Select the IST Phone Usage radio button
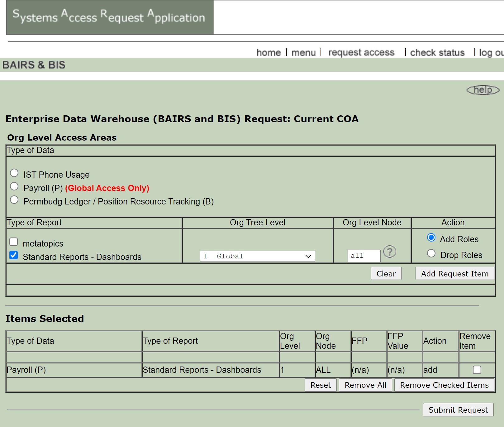The image size is (504, 427). [x=14, y=172]
